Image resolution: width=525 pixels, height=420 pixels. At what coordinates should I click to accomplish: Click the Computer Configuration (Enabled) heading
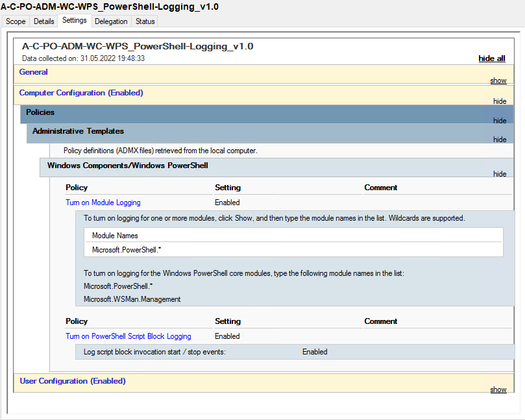[81, 93]
